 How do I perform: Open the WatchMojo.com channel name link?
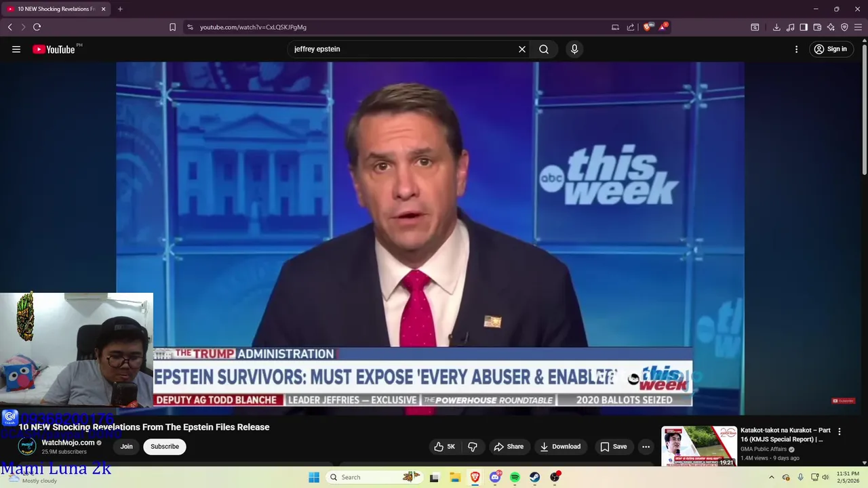pos(68,443)
